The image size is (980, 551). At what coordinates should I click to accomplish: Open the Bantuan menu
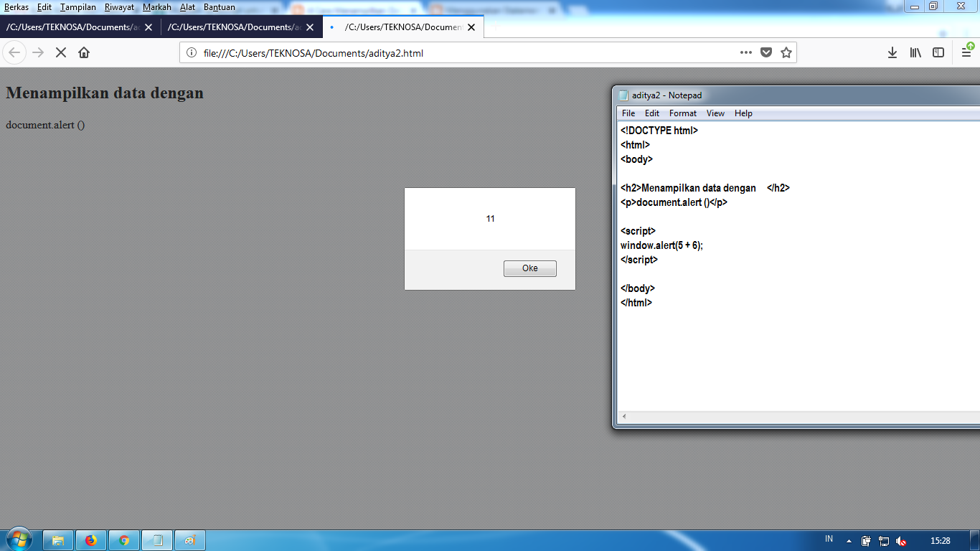[220, 7]
